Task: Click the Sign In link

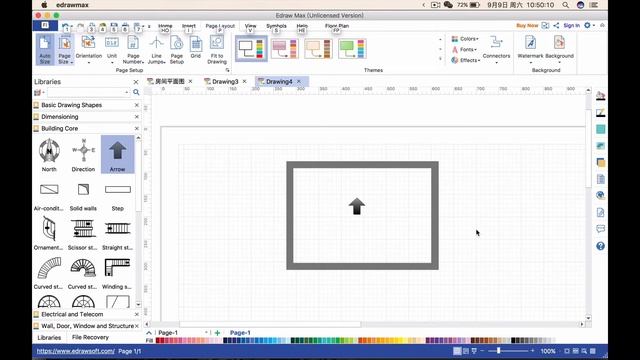Action: (571, 25)
